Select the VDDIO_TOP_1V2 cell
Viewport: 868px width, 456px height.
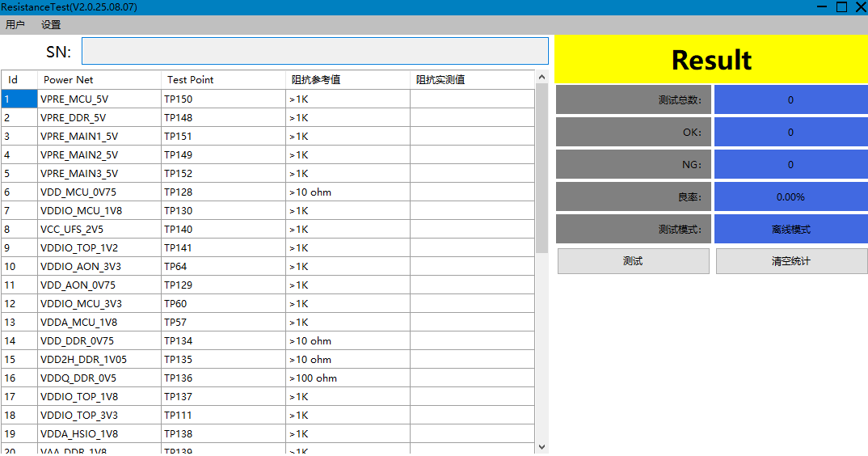pos(99,247)
